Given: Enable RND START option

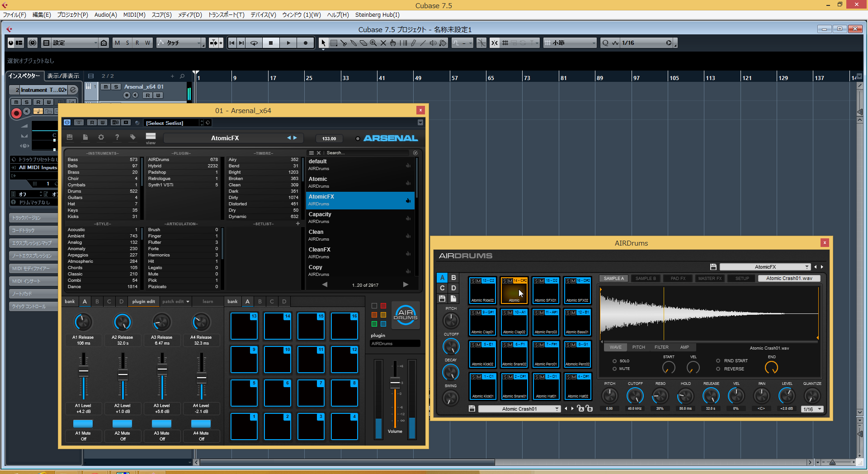Looking at the screenshot, I should 718,360.
